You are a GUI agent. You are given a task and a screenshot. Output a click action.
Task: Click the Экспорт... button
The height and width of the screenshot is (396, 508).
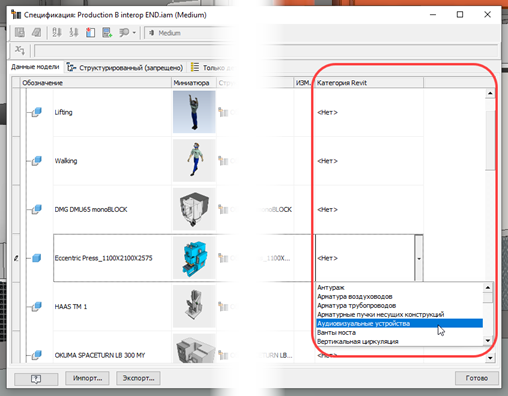tap(138, 378)
